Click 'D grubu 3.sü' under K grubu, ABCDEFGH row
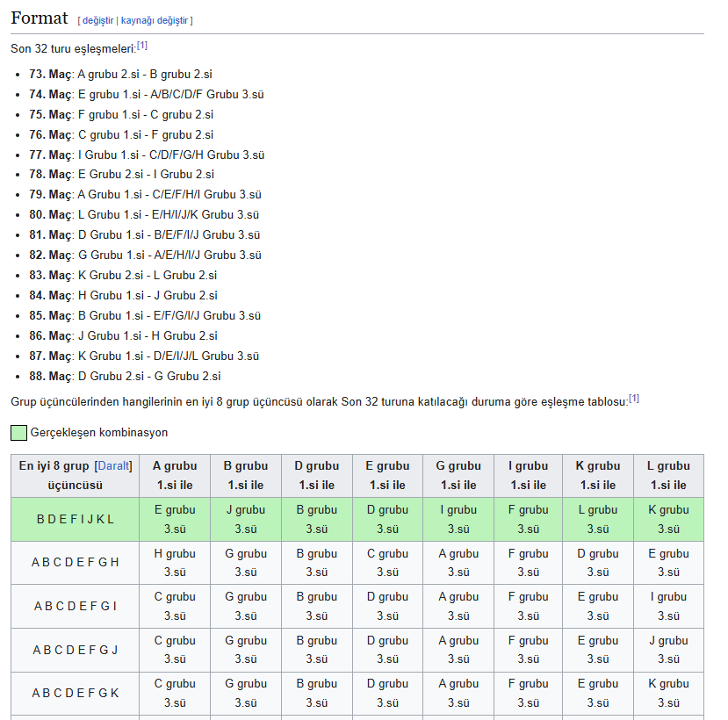728x720 pixels. click(x=598, y=563)
